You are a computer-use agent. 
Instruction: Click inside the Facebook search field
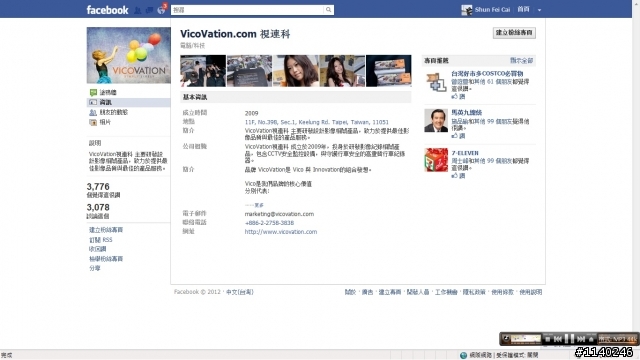tap(247, 10)
